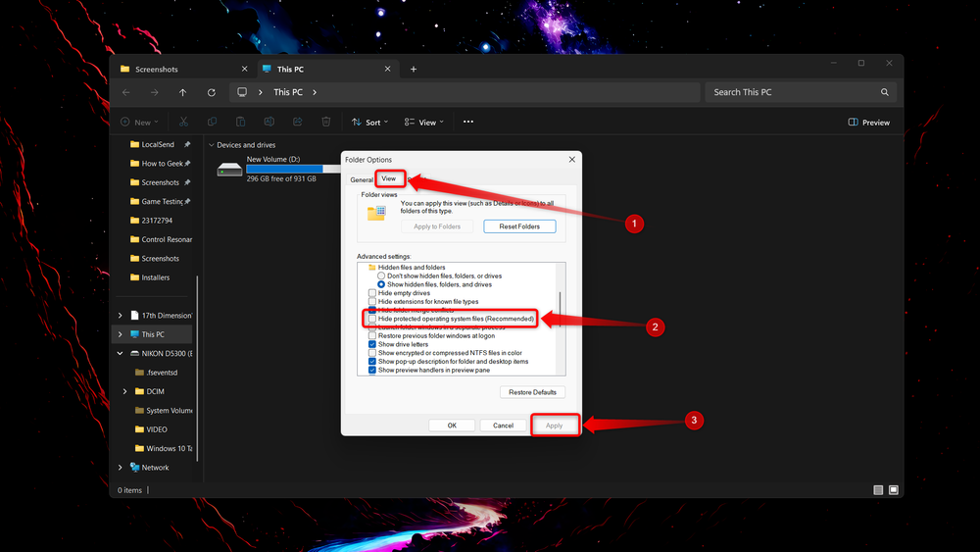This screenshot has width=980, height=552.
Task: Enable Hide empty drives checkbox
Action: tap(371, 293)
